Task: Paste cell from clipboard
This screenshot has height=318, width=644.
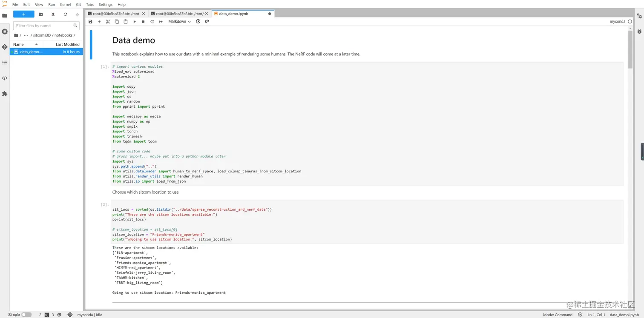Action: click(126, 22)
